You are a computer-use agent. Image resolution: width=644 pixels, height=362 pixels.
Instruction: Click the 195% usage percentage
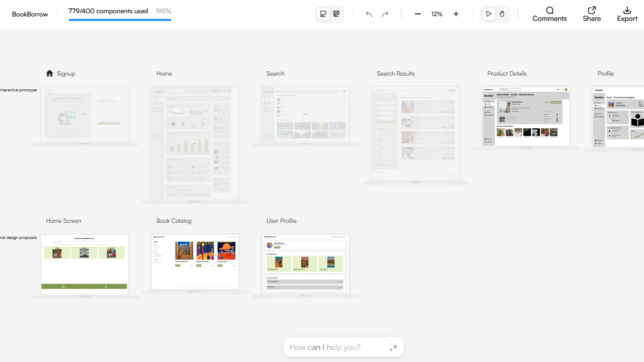[x=163, y=11]
